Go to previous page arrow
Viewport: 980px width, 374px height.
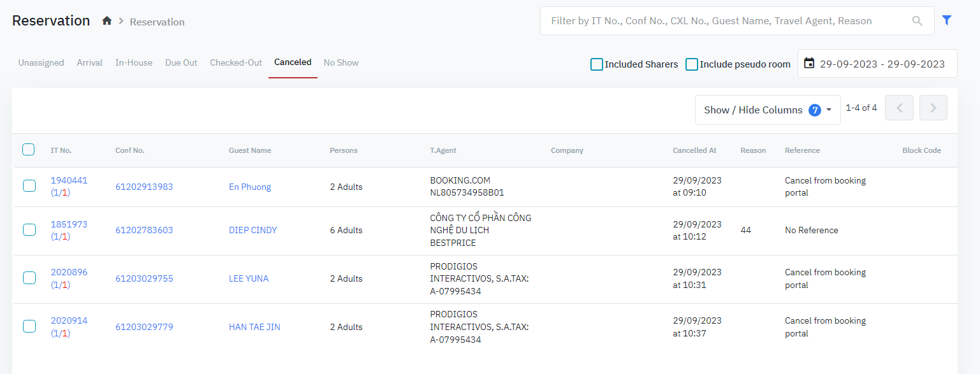(899, 108)
